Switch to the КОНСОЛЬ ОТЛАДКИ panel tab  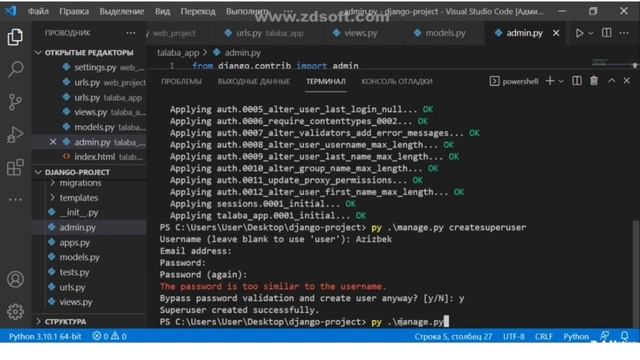(397, 81)
